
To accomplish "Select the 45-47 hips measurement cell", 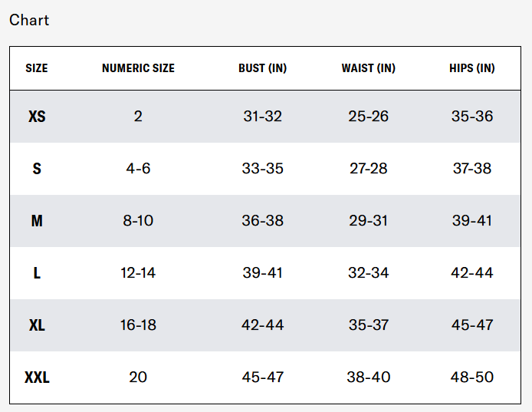I will [x=471, y=325].
